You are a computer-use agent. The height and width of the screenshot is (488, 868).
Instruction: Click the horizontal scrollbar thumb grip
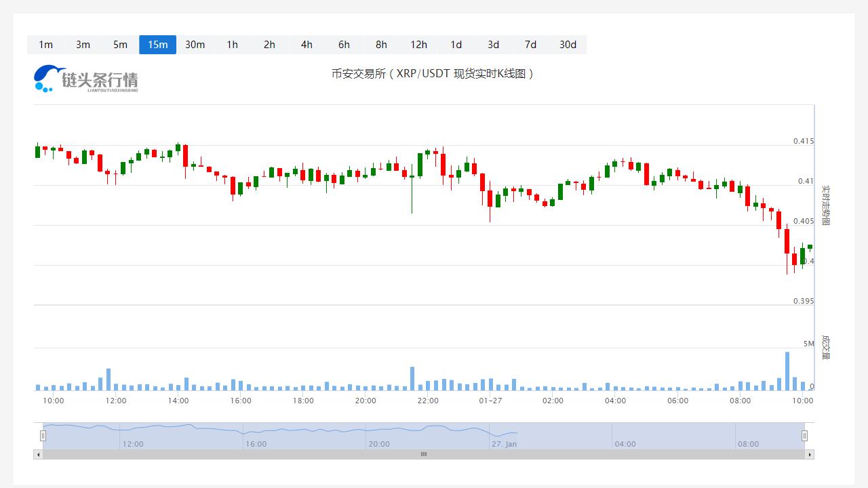coord(424,454)
